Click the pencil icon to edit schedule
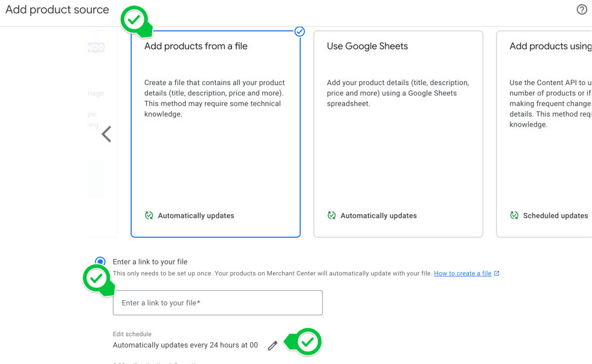Image resolution: width=592 pixels, height=364 pixels. coord(272,346)
